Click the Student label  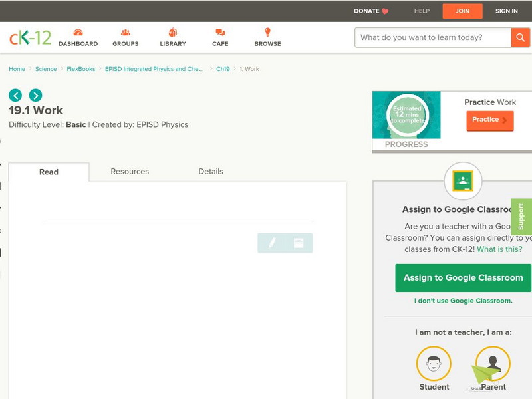point(434,387)
